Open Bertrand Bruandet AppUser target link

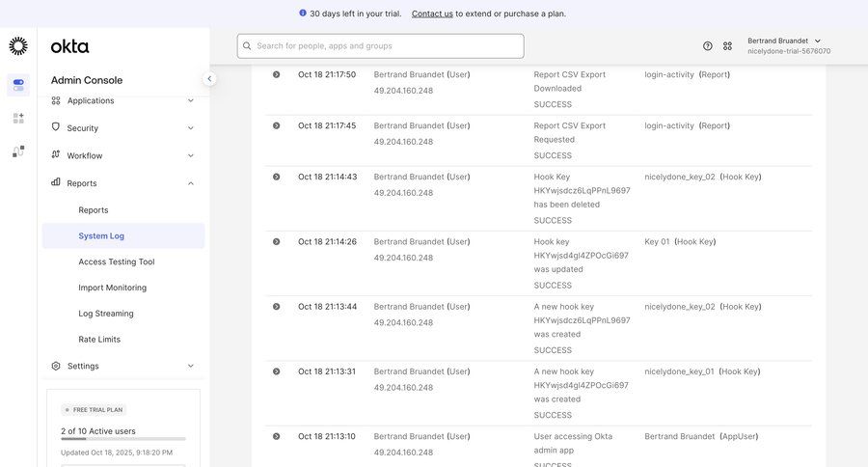(679, 436)
